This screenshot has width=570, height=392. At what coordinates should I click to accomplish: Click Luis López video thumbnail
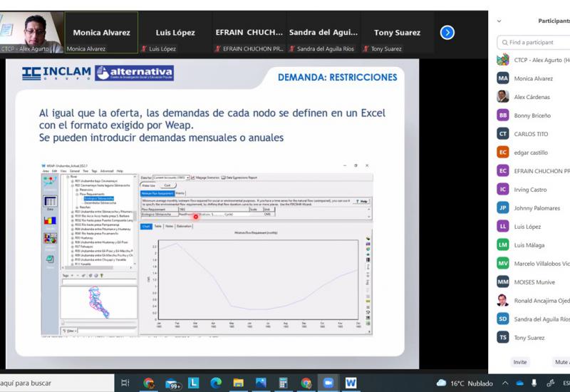pyautogui.click(x=175, y=33)
